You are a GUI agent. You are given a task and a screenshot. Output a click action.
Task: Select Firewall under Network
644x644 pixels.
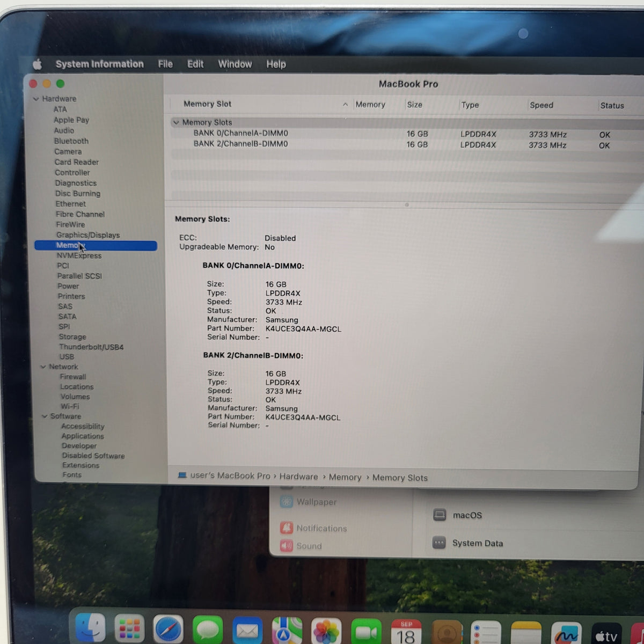coord(73,377)
